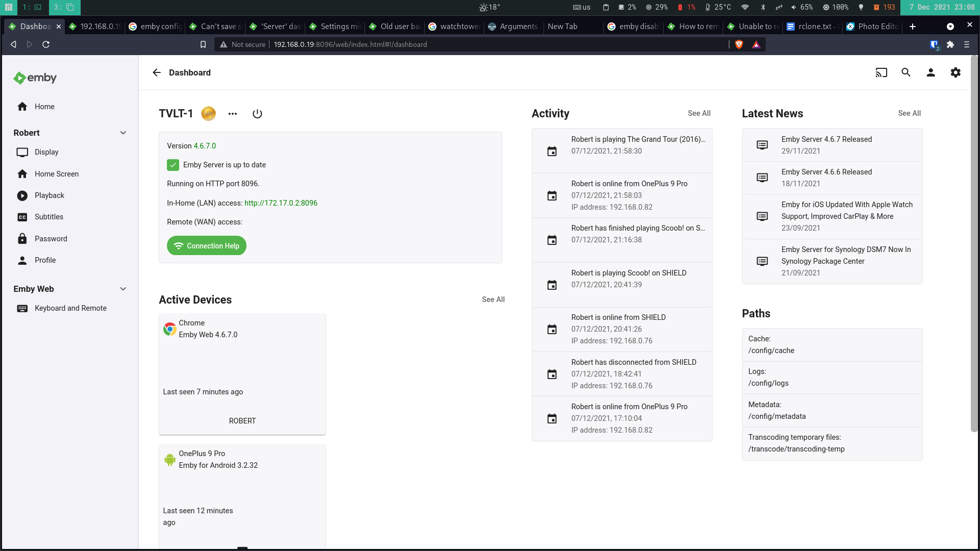Open the three-dot server options menu
Viewport: 980px width, 551px height.
[233, 114]
